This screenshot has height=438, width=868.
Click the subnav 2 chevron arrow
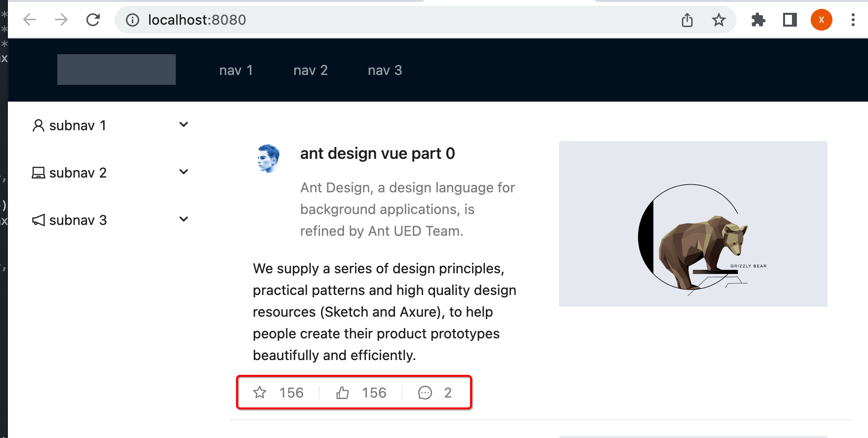coord(184,172)
